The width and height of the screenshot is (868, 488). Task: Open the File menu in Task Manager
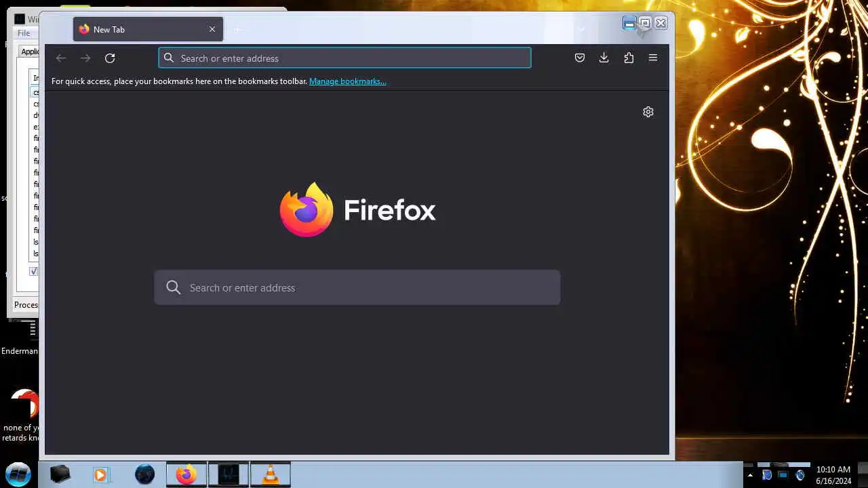pyautogui.click(x=24, y=33)
